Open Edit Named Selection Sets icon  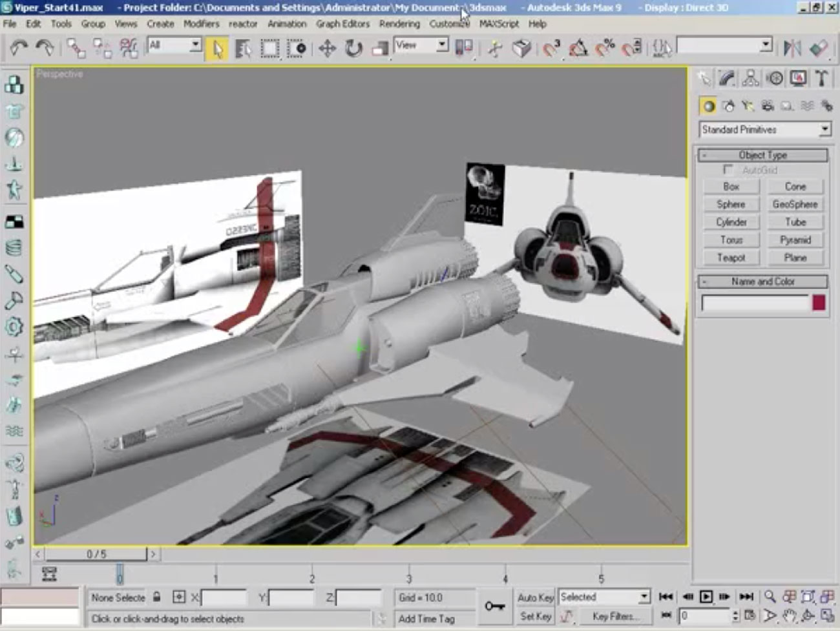(x=661, y=48)
